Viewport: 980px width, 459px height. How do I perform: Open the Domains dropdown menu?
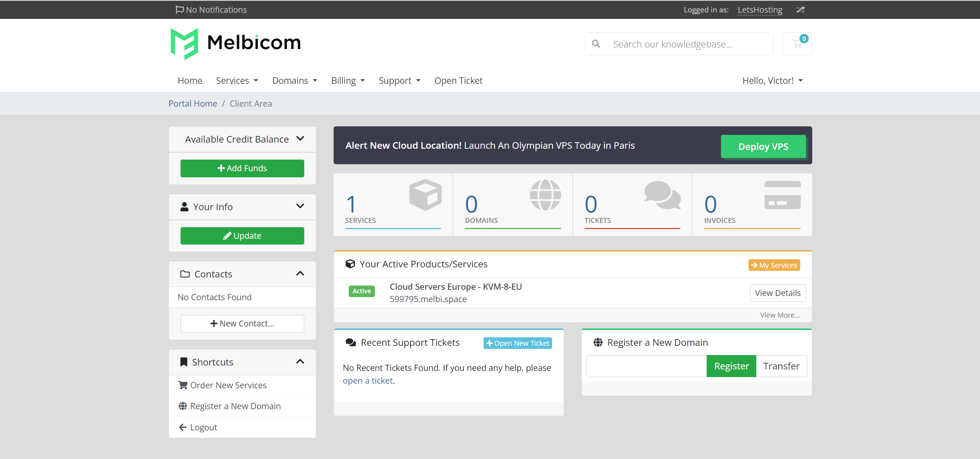tap(295, 80)
